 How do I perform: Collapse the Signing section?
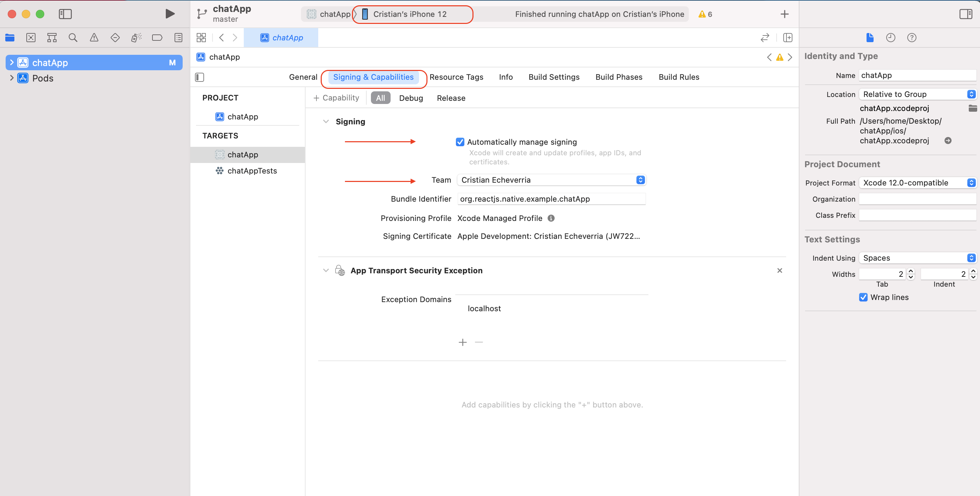(326, 121)
